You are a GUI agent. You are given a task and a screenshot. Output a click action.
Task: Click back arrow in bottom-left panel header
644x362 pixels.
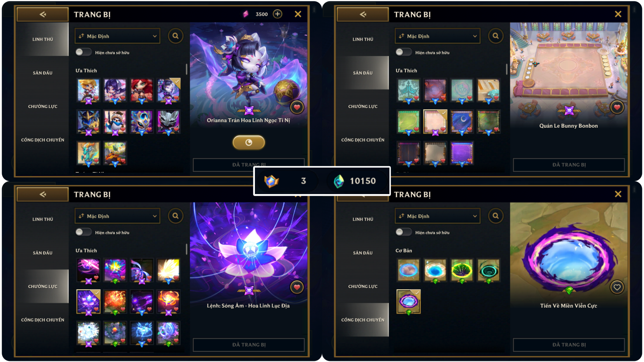click(x=43, y=194)
